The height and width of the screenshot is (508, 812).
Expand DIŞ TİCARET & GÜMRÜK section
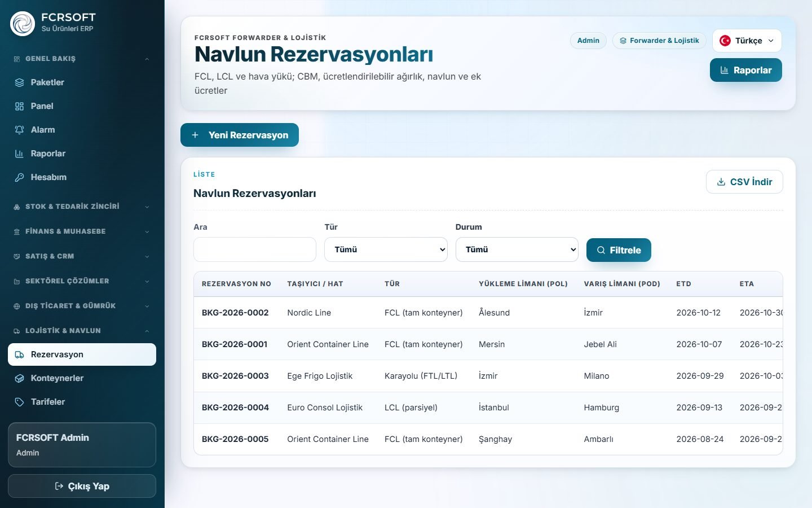tap(82, 306)
